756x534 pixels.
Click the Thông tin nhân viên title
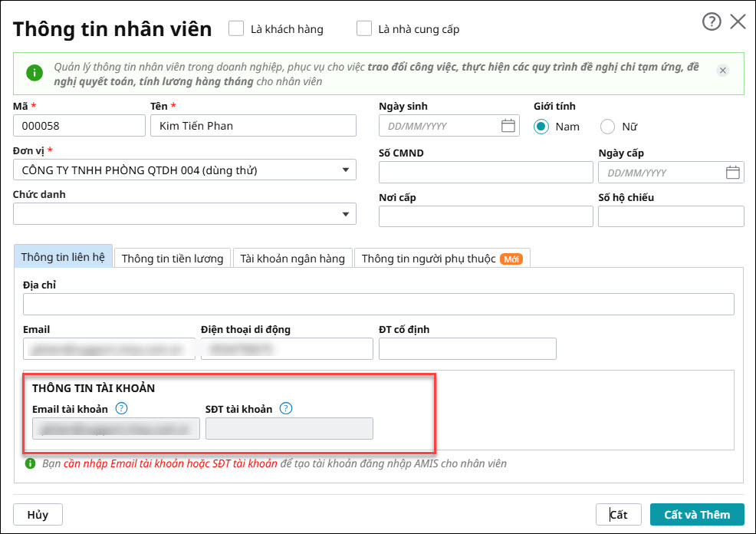(x=113, y=29)
